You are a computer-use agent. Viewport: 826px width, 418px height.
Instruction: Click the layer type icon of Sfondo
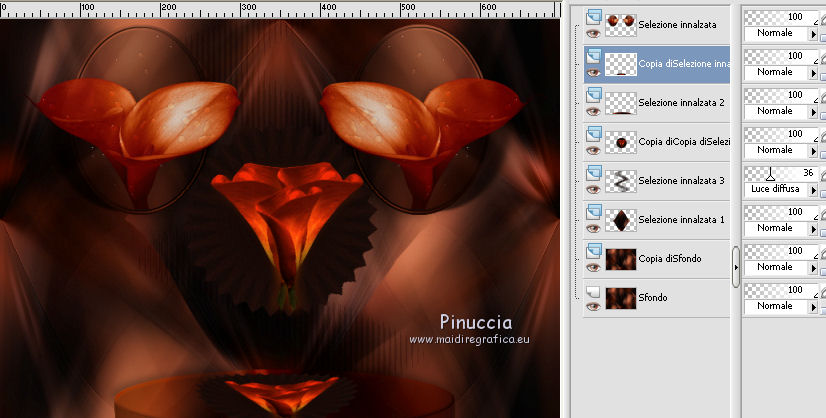coord(593,290)
